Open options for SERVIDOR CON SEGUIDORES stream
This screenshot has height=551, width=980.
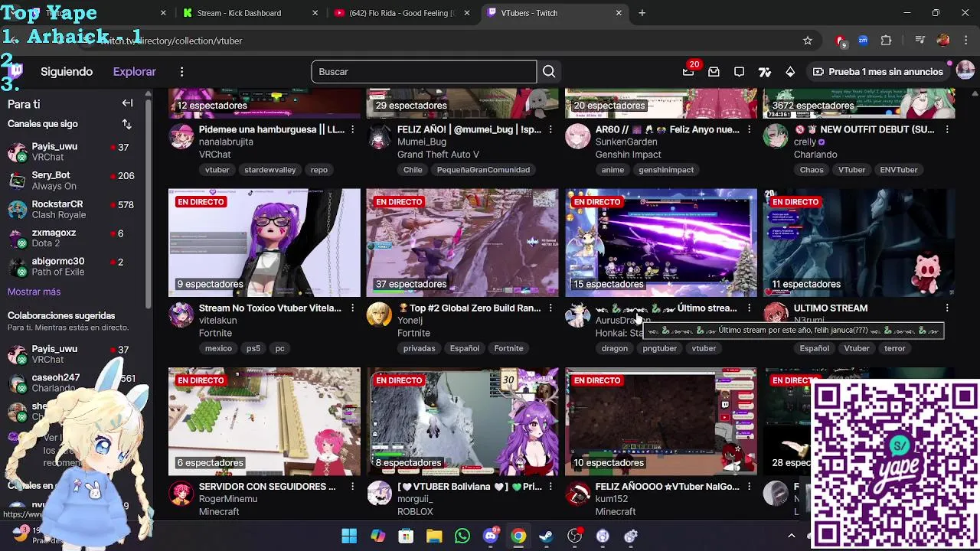click(352, 486)
